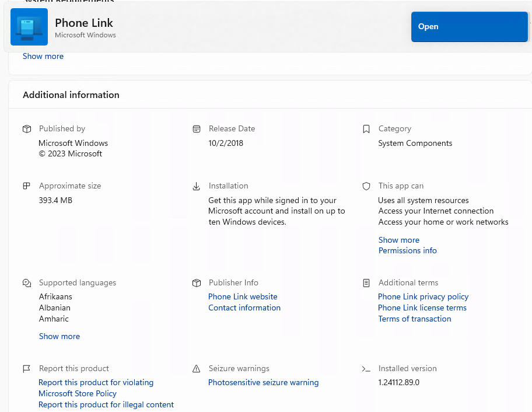Report this product for illegal content
The height and width of the screenshot is (412, 532).
click(x=106, y=404)
